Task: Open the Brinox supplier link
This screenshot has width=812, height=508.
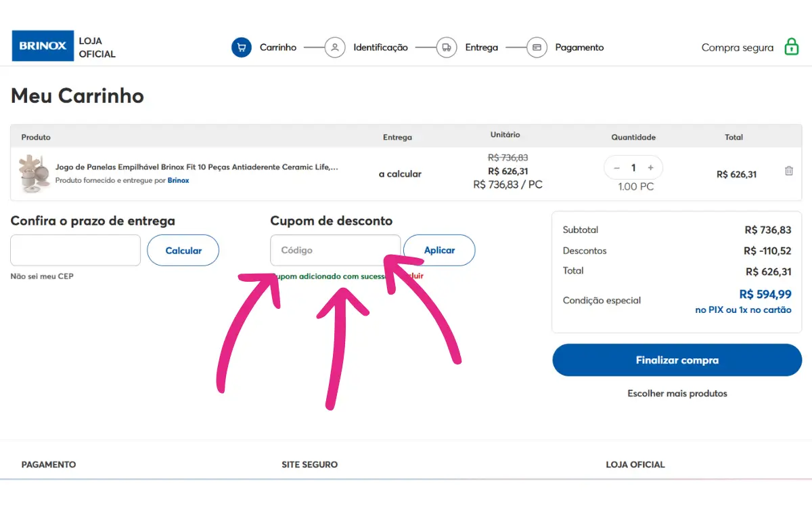Action: pyautogui.click(x=179, y=180)
